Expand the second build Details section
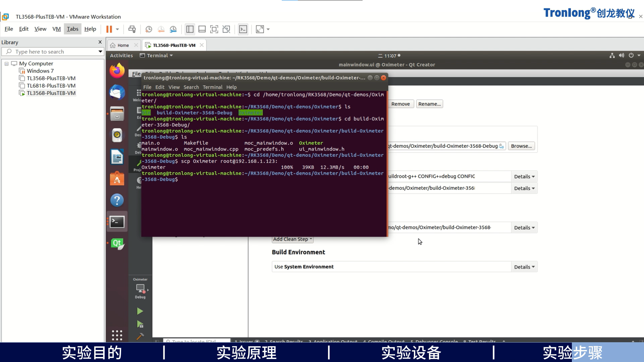The image size is (644, 362). click(523, 188)
